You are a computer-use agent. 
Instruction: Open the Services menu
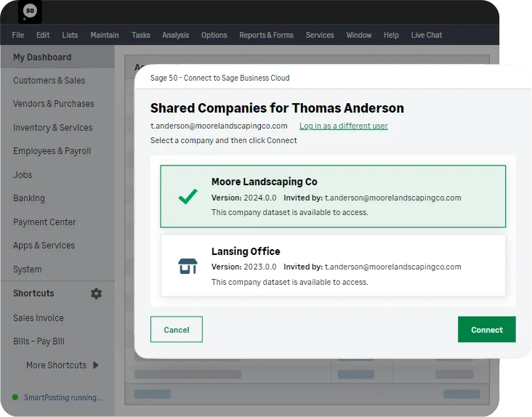coord(320,36)
